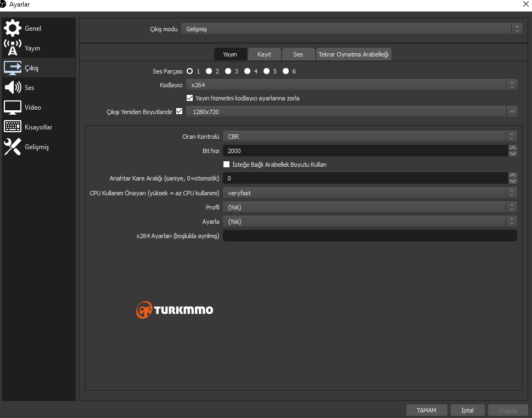Image resolution: width=532 pixels, height=418 pixels.
Task: Open Yayın broadcast antenna icon
Action: (x=13, y=48)
